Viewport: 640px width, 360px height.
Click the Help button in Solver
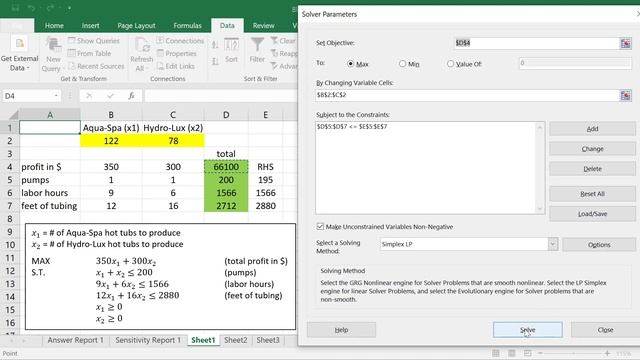pos(341,330)
